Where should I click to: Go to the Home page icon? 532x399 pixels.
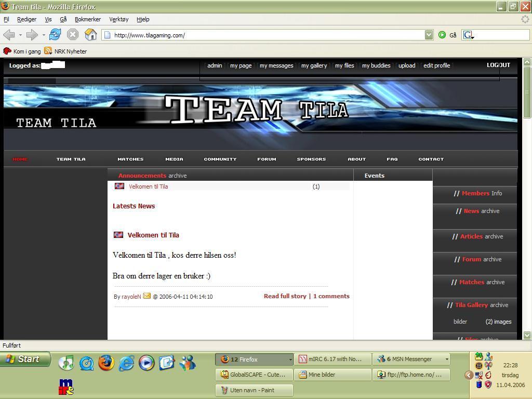click(x=90, y=35)
